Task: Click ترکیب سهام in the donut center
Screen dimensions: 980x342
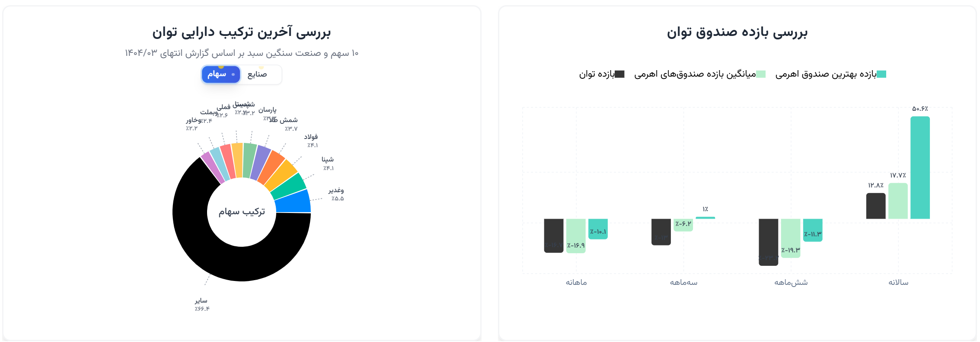Action: pyautogui.click(x=242, y=212)
